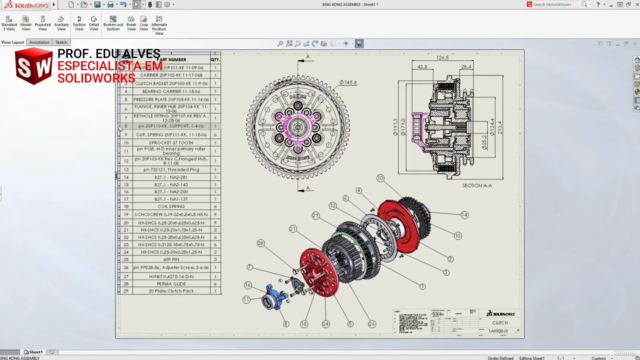Click the SECTION A-A view label

point(477,186)
